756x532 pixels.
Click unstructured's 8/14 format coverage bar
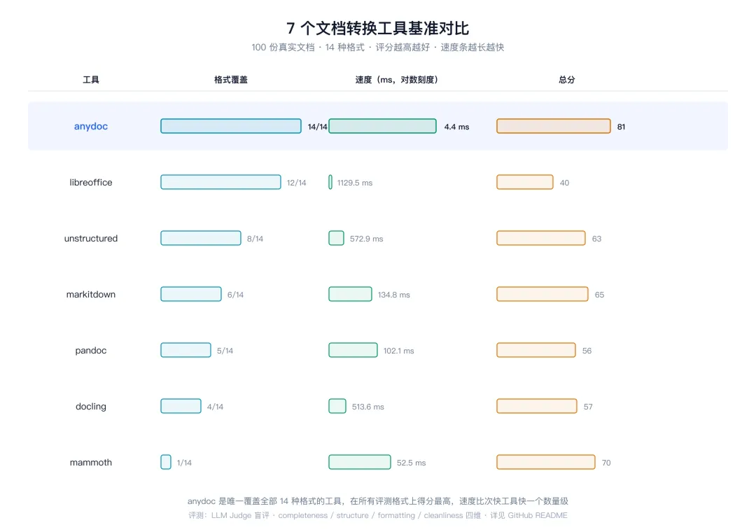tap(201, 238)
